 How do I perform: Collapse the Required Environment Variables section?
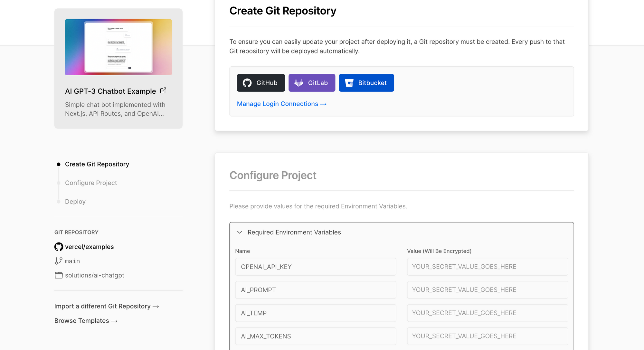(239, 232)
